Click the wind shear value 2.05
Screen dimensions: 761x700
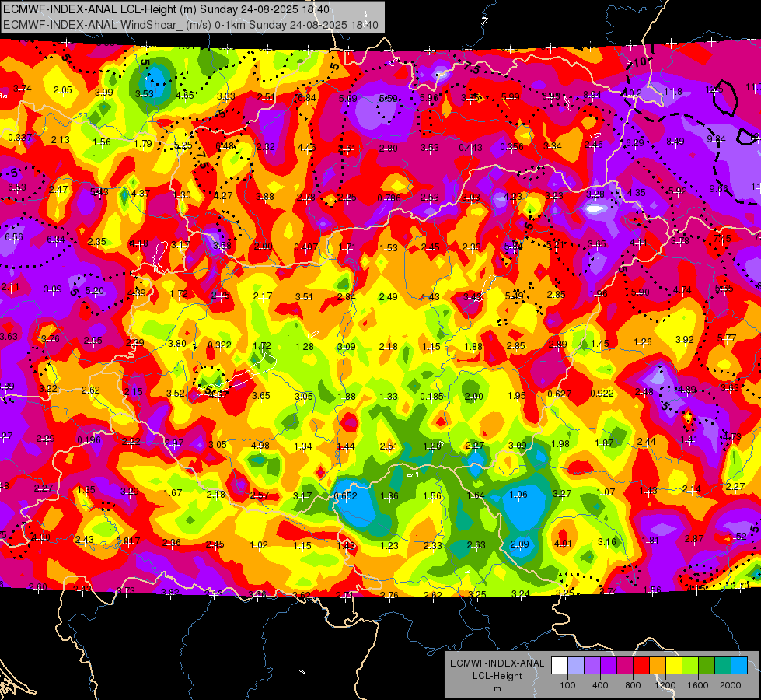tap(63, 90)
